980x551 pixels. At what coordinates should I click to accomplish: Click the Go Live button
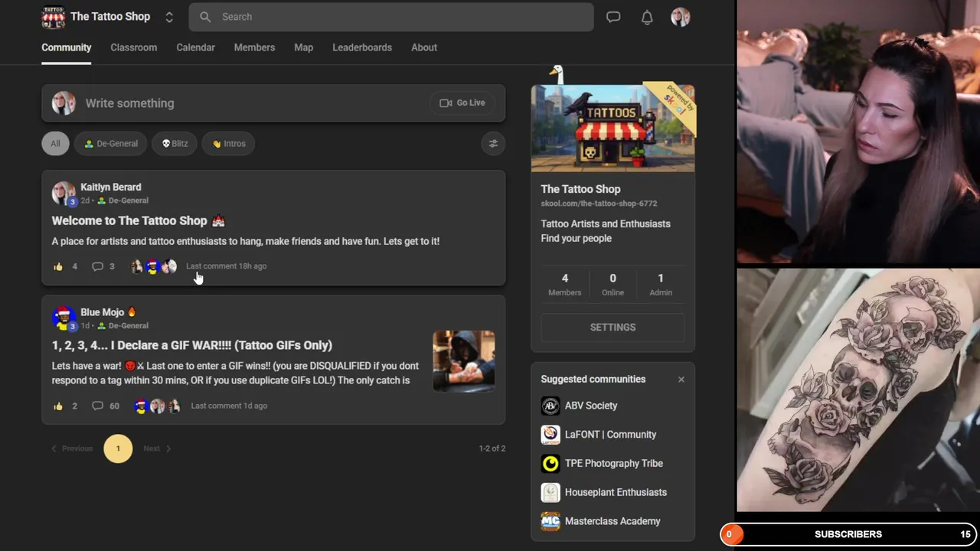pos(462,103)
